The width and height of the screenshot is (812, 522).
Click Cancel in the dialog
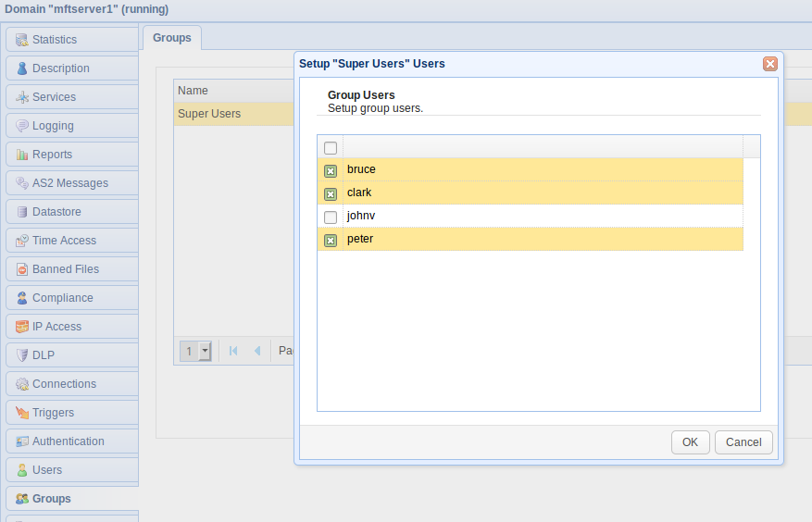(x=743, y=442)
